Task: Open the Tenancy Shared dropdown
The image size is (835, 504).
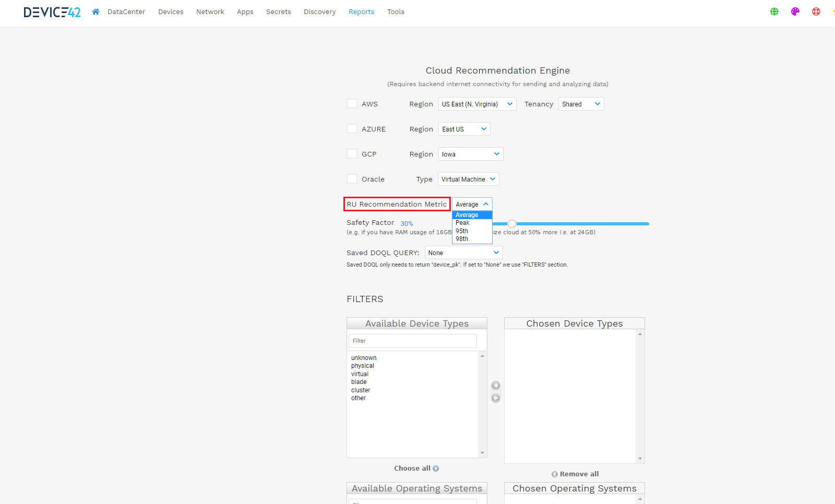Action: coord(581,104)
